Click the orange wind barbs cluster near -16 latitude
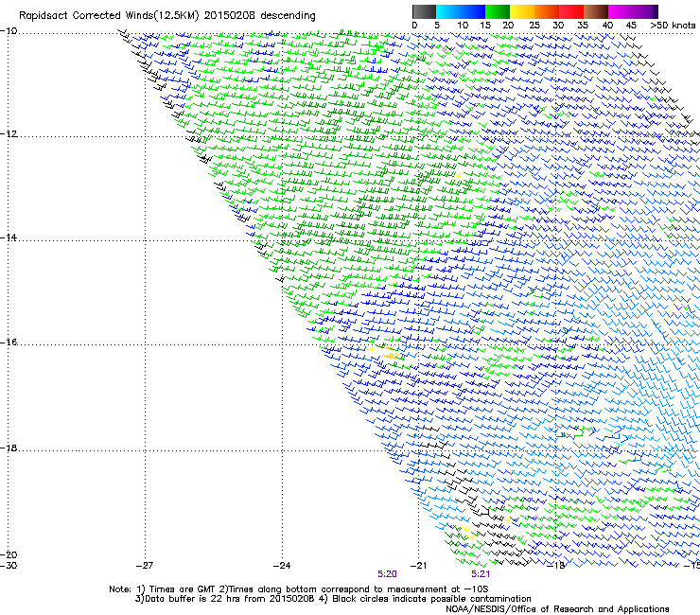The height and width of the screenshot is (615, 700). pos(390,352)
